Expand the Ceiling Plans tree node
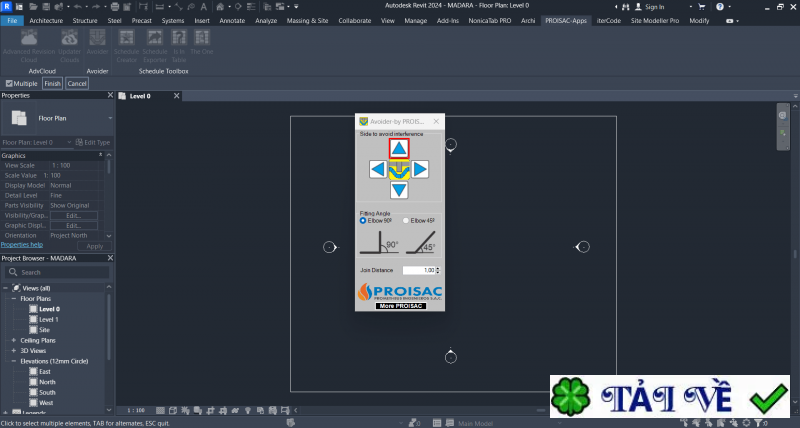Viewport: 800px width, 428px height. click(x=14, y=340)
